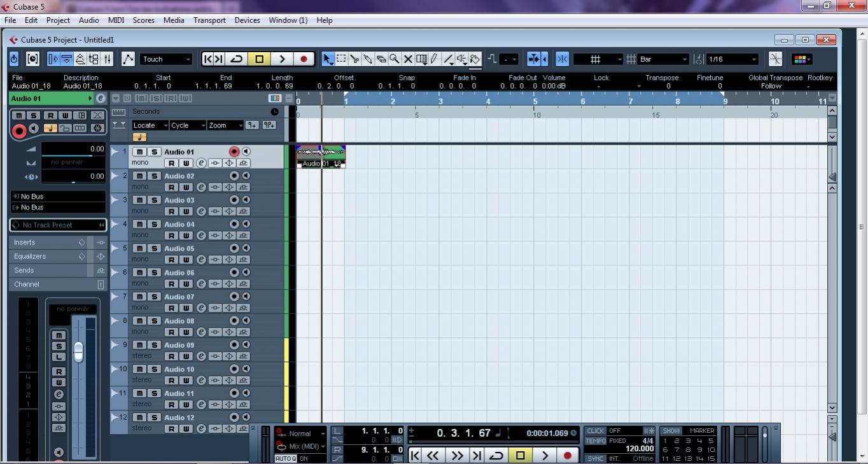Click Rewind in the Transport panel
Image resolution: width=868 pixels, height=464 pixels.
pyautogui.click(x=433, y=455)
